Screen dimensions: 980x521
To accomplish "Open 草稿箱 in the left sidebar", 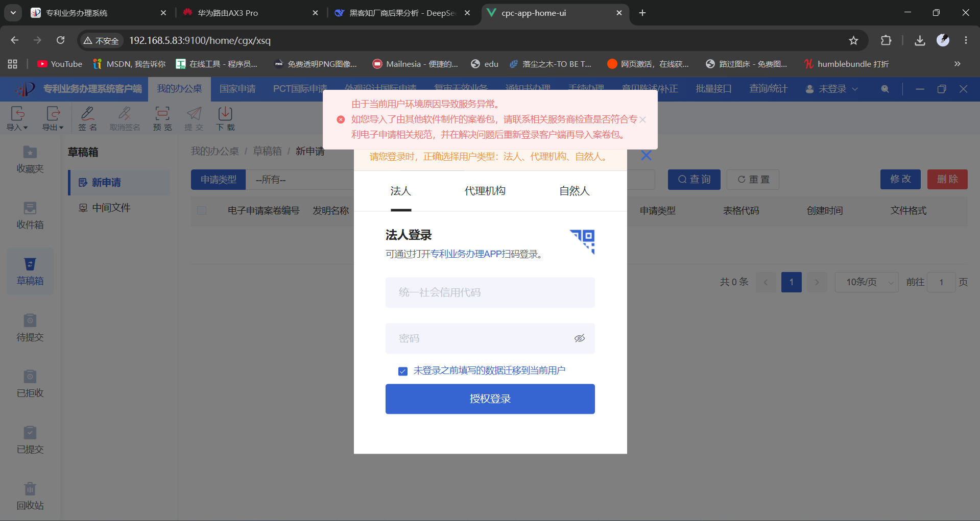I will pyautogui.click(x=30, y=271).
